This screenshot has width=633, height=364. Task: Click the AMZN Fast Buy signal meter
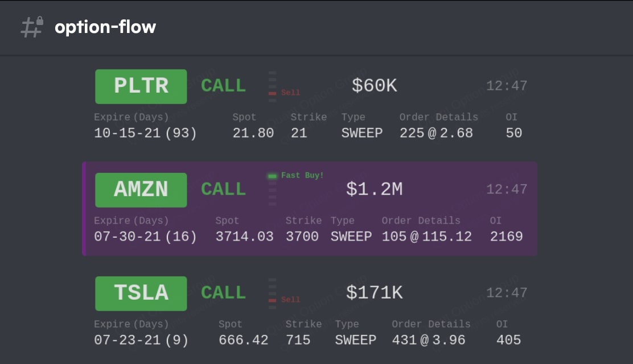point(273,189)
